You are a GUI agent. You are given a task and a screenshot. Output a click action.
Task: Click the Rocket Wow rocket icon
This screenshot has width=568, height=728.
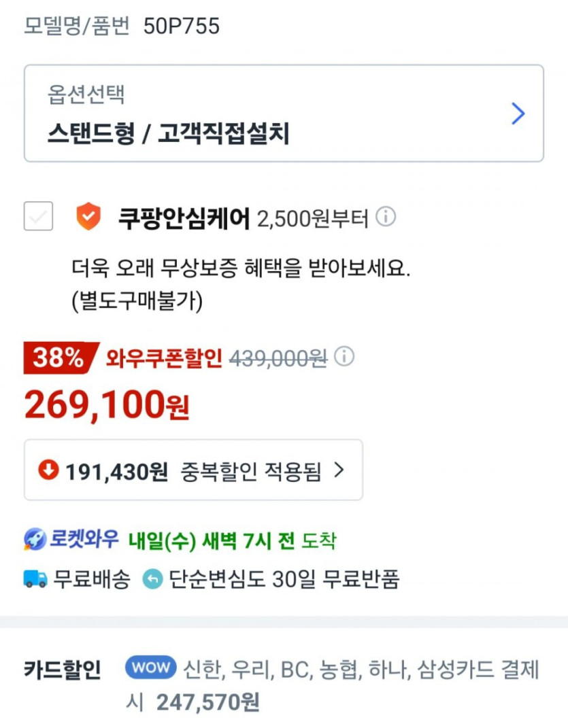pyautogui.click(x=34, y=540)
